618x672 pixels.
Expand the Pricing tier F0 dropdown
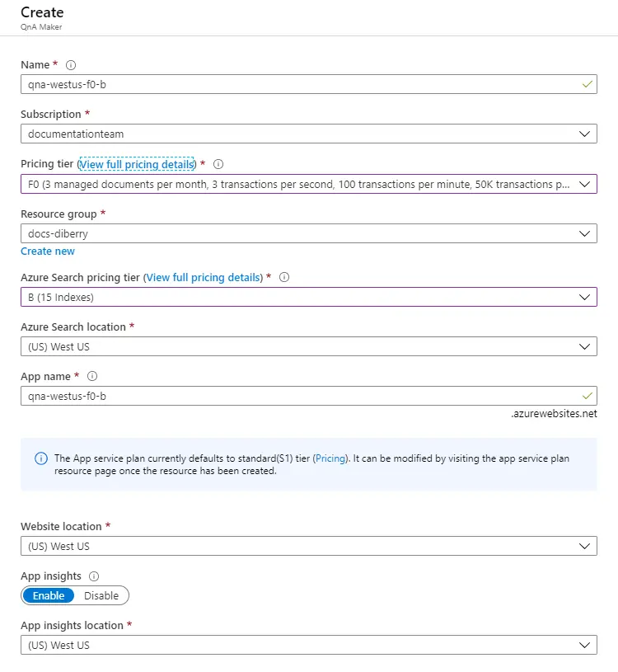pos(308,184)
